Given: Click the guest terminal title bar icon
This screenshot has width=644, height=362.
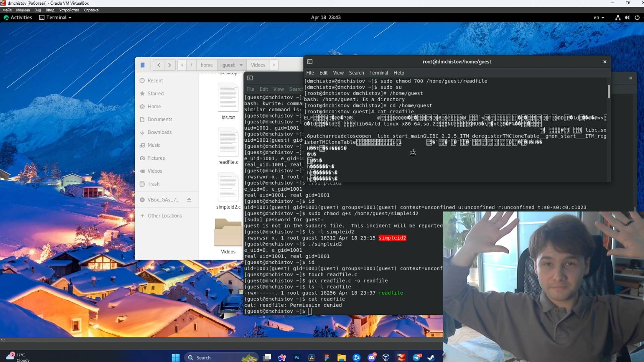Looking at the screenshot, I should (x=250, y=78).
